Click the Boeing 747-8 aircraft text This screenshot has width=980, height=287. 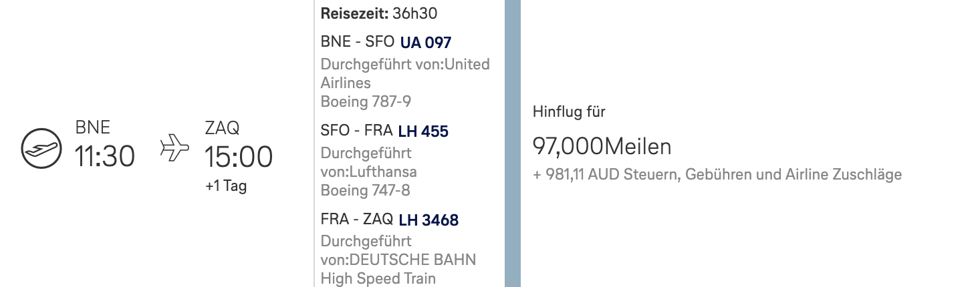pyautogui.click(x=366, y=190)
